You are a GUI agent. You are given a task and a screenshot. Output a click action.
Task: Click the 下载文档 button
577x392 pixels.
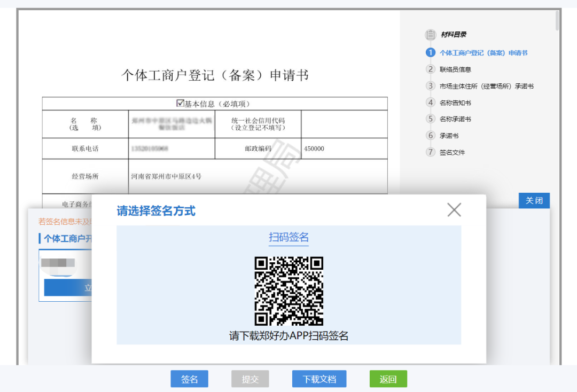[319, 379]
